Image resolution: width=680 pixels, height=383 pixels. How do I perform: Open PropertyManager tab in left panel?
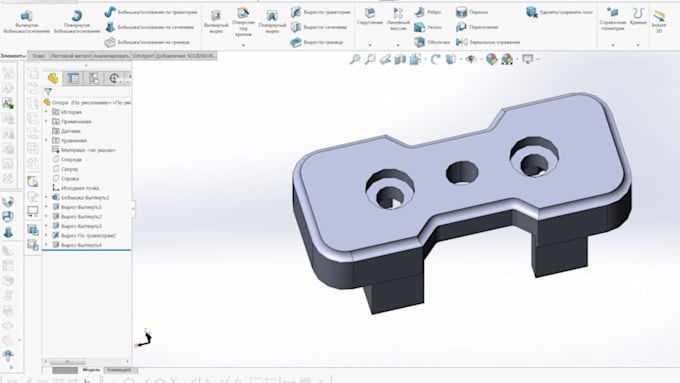[x=73, y=78]
